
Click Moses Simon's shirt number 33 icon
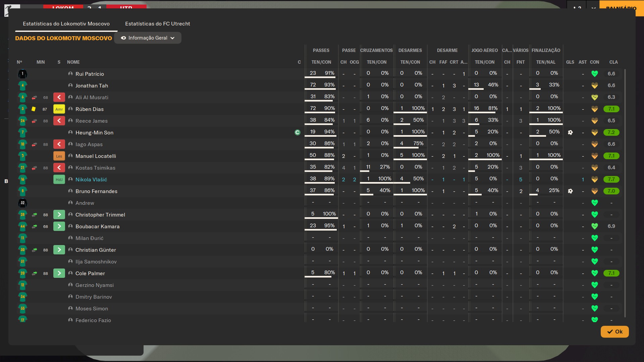tap(22, 308)
